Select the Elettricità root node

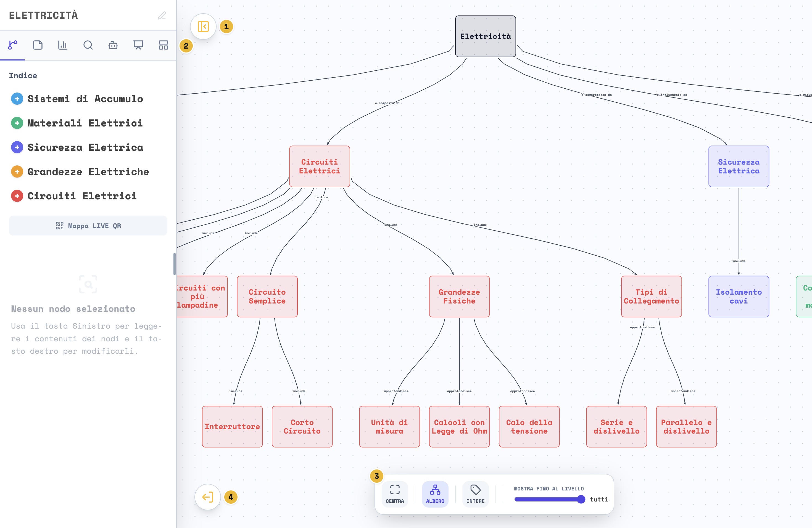(486, 36)
